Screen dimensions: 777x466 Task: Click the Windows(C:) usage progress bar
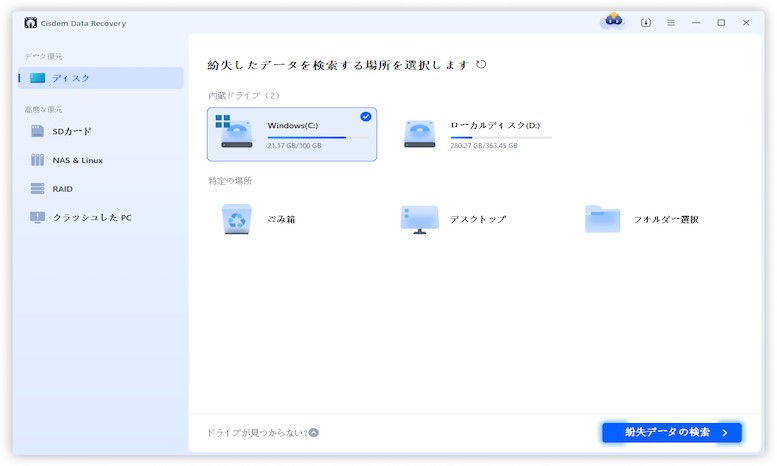click(318, 137)
